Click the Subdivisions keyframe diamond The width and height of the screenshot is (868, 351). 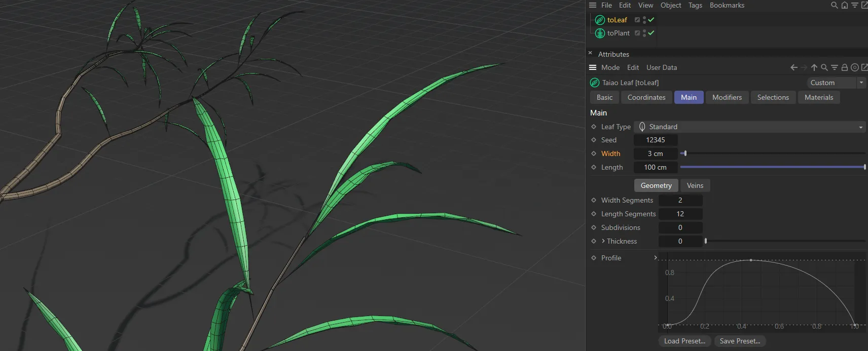pyautogui.click(x=594, y=227)
